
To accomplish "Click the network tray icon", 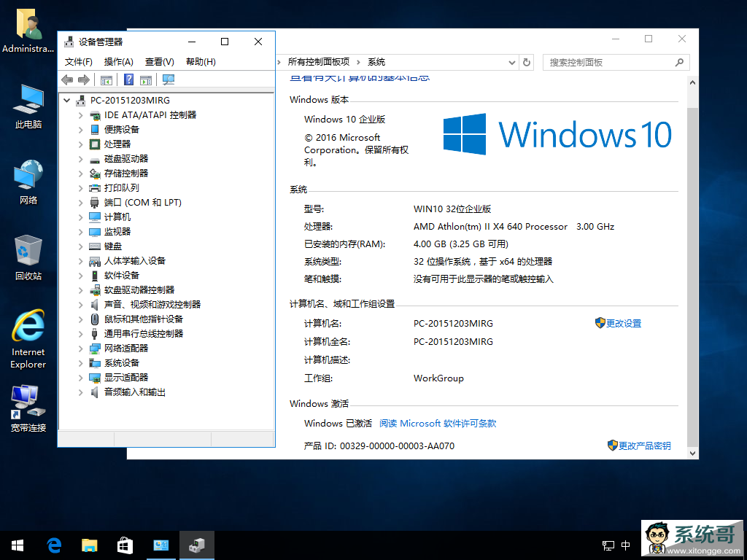I will [608, 545].
